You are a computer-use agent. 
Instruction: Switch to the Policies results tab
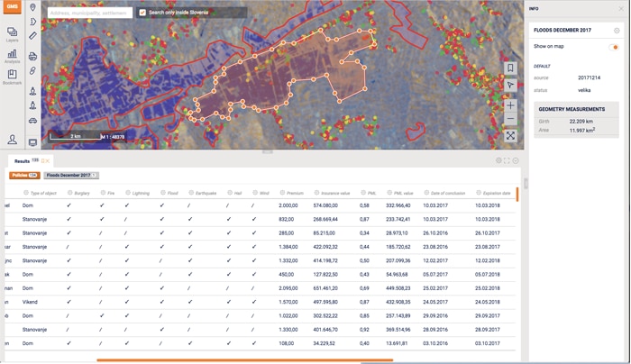[24, 176]
